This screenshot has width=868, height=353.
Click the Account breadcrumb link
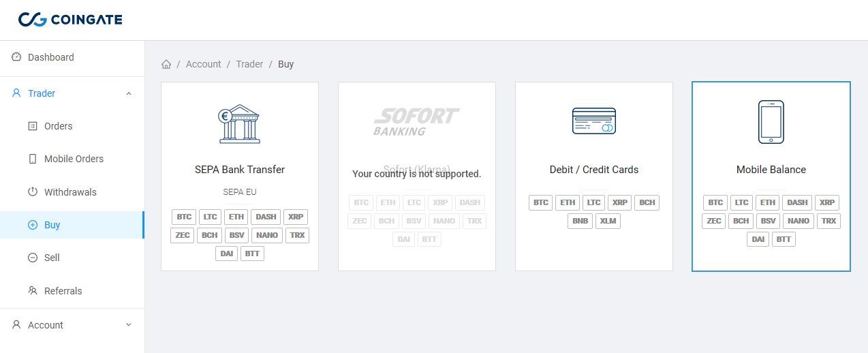(203, 64)
